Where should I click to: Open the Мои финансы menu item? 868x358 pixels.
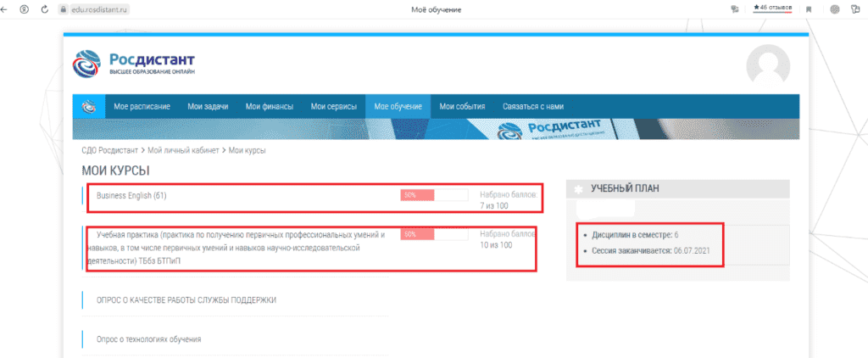point(269,106)
